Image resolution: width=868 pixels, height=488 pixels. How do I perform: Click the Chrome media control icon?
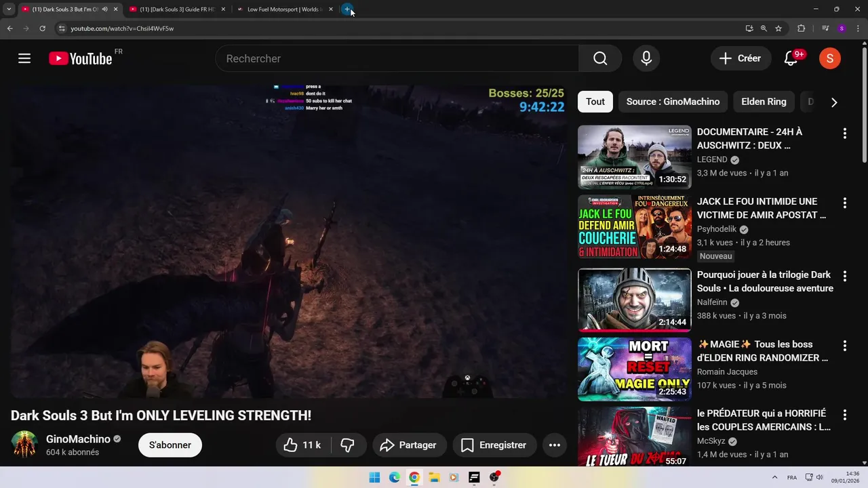(x=825, y=28)
